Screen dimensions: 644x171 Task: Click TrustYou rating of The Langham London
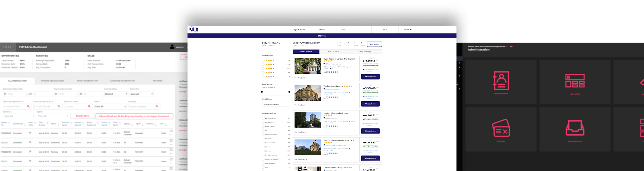click(331, 98)
